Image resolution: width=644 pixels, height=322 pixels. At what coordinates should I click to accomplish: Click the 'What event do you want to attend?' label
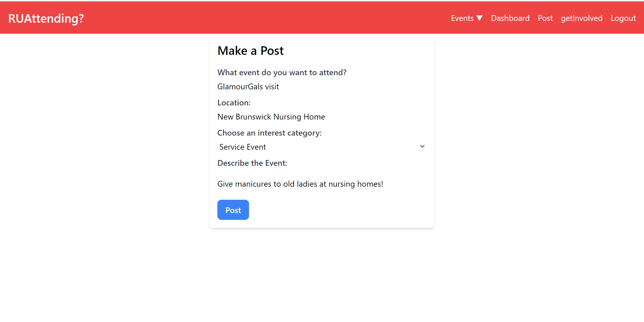click(x=282, y=72)
